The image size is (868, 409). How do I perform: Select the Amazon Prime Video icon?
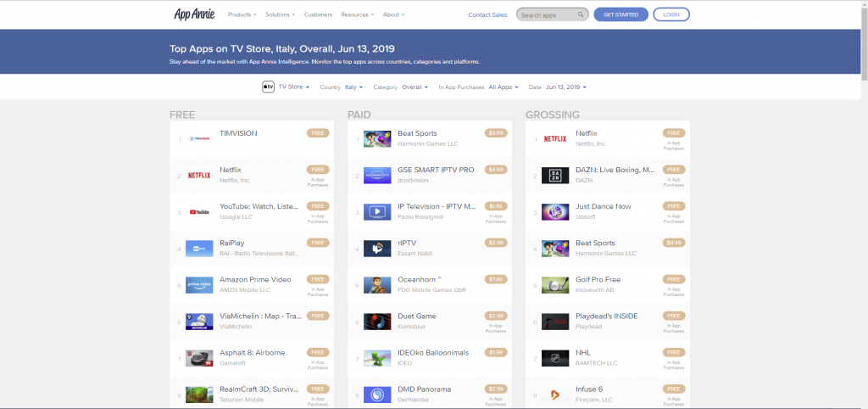199,285
